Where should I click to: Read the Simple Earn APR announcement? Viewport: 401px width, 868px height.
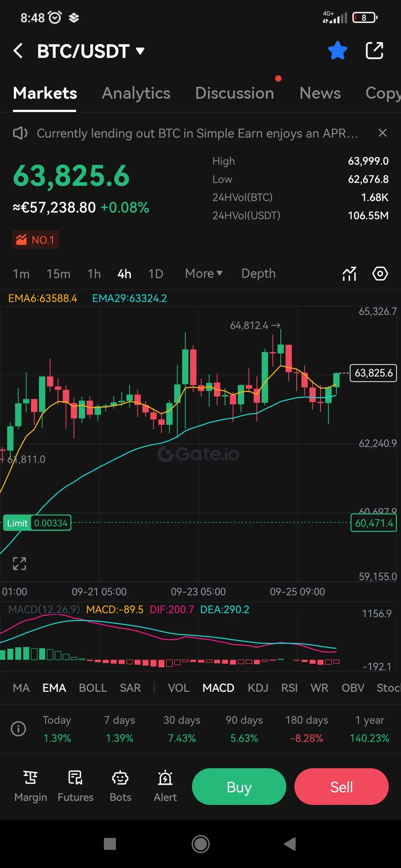point(198,133)
